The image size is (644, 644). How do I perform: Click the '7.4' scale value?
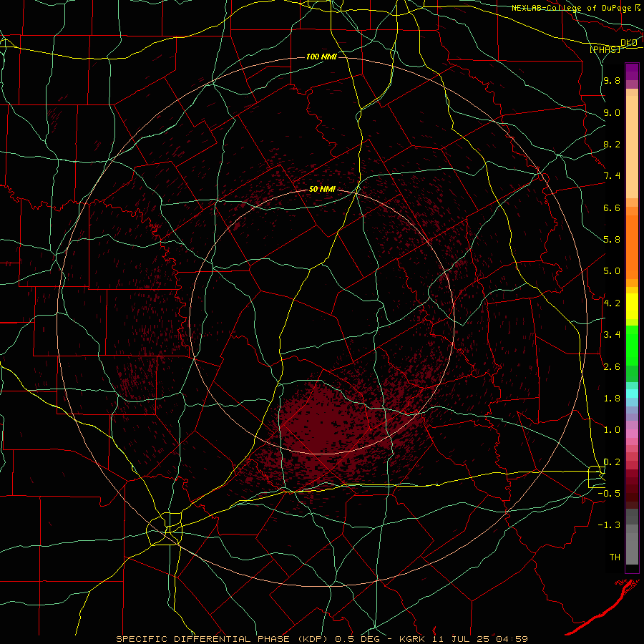612,176
